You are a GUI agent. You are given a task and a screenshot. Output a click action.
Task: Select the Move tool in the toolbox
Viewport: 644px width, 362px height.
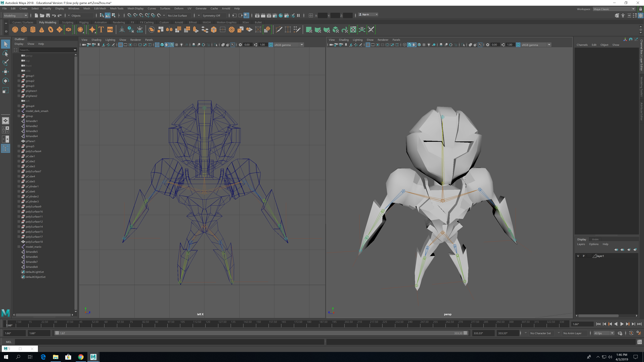tap(6, 72)
